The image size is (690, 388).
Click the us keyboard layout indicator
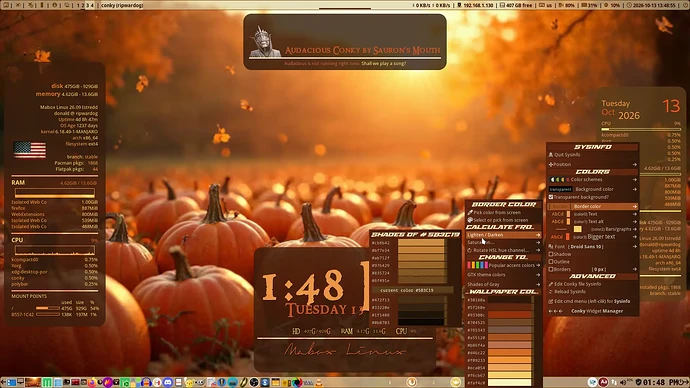pos(546,5)
